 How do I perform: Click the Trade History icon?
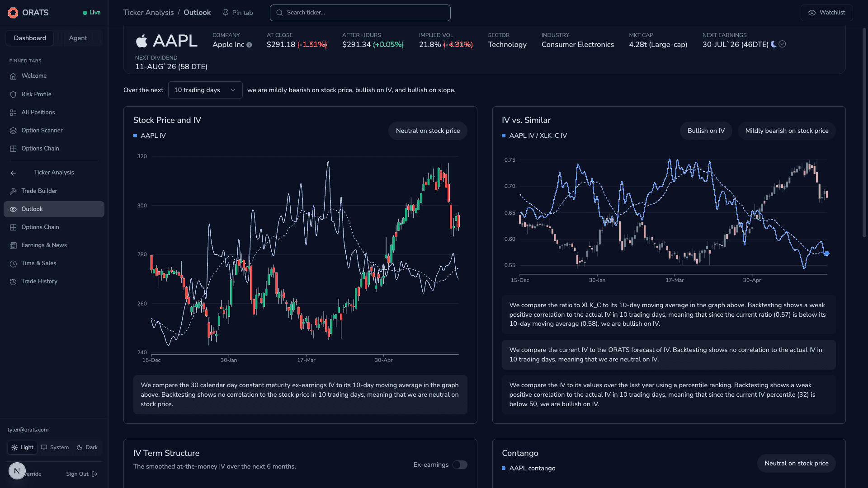[13, 282]
